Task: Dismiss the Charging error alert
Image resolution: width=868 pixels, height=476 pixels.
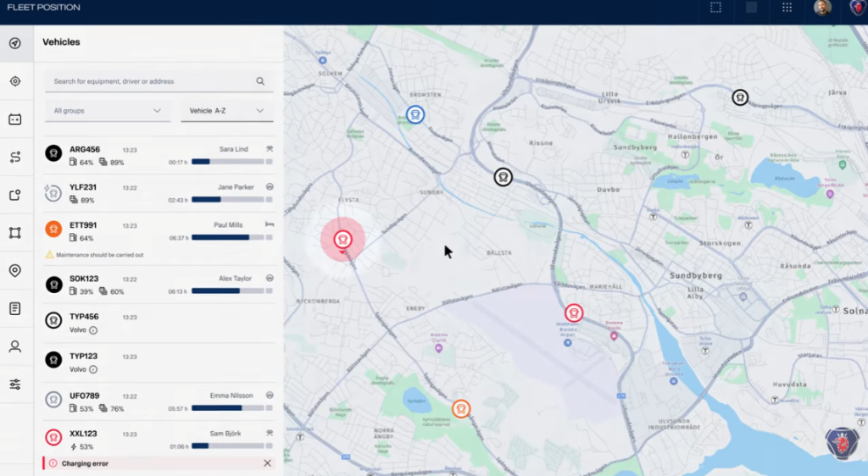Action: pyautogui.click(x=267, y=463)
